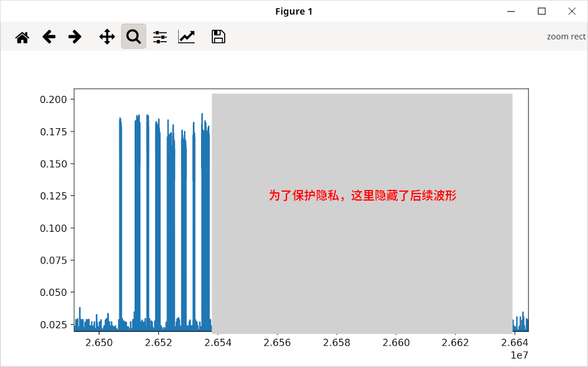The image size is (588, 367).
Task: Click the 0.200 y-axis tick label
Action: 53,99
